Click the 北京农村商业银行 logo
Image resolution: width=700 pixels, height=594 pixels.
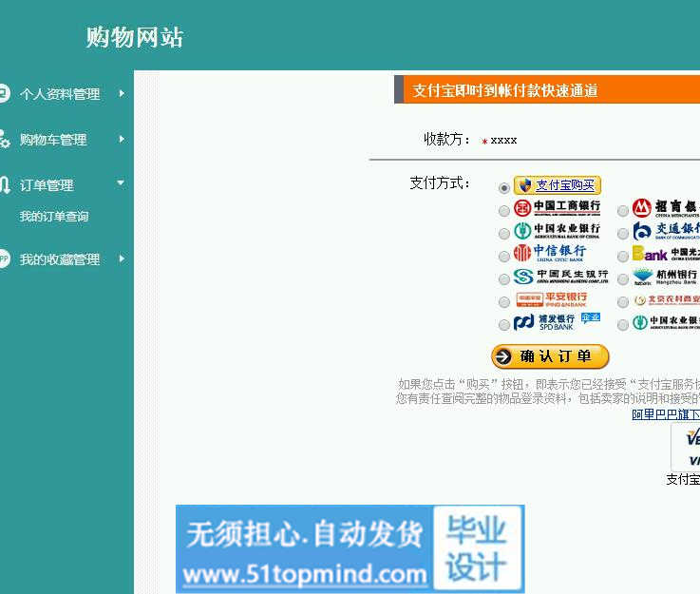667,299
